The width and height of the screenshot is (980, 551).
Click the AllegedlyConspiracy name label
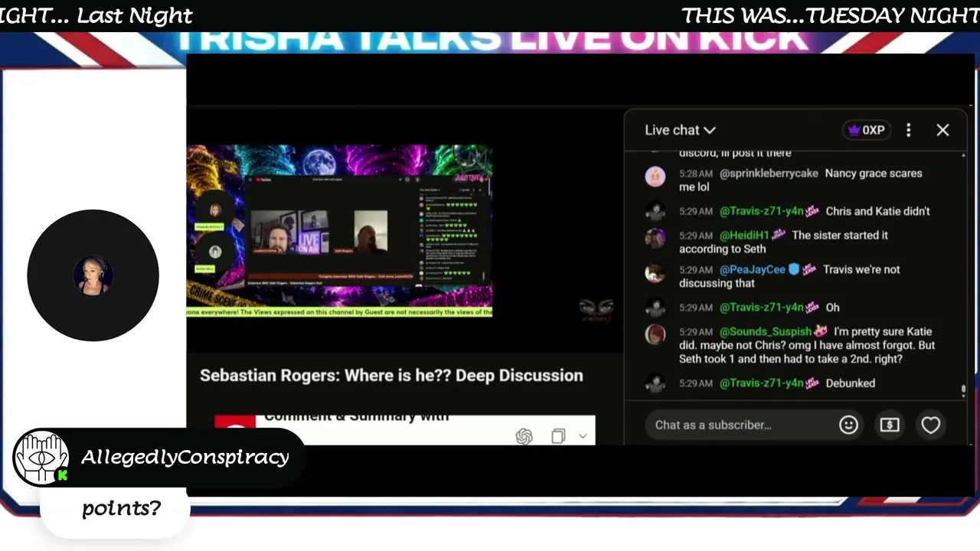(185, 458)
